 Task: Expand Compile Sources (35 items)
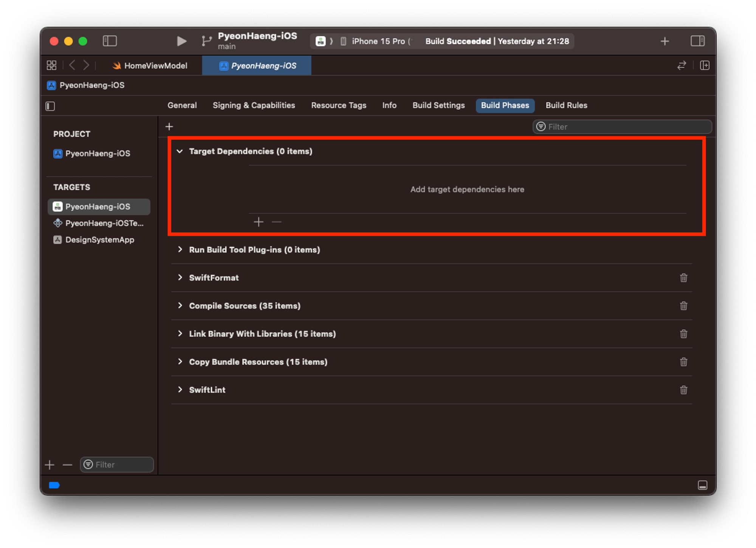coord(180,306)
